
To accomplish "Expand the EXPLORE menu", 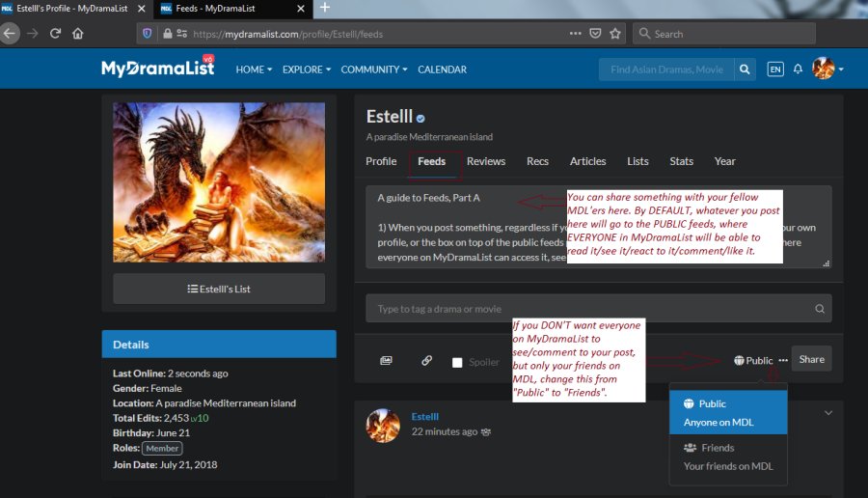I will click(x=307, y=69).
